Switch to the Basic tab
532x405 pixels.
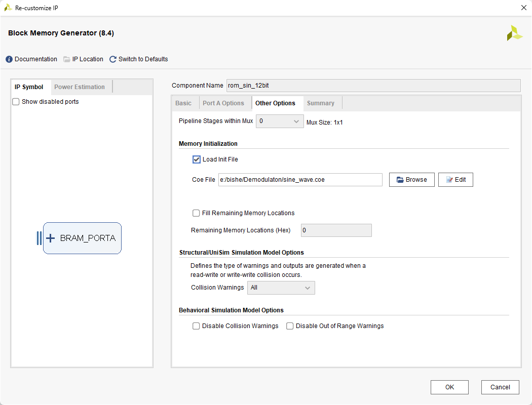[183, 103]
